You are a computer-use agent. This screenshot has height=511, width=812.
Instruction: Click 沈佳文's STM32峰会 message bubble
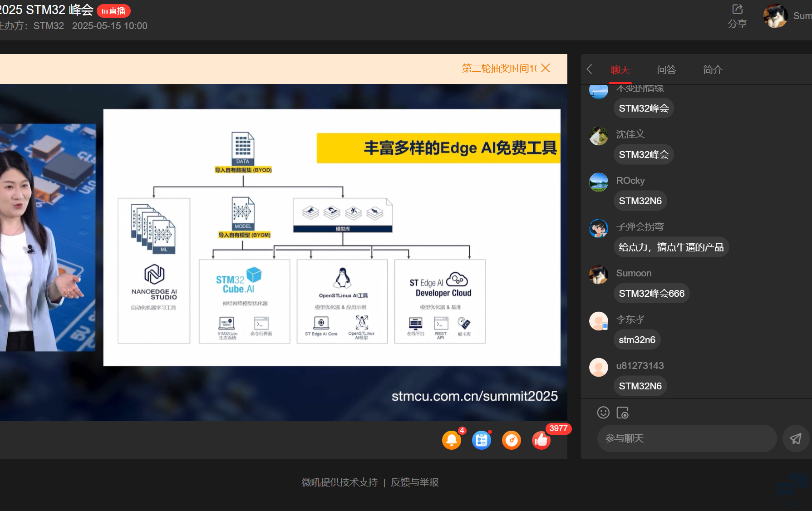point(644,154)
